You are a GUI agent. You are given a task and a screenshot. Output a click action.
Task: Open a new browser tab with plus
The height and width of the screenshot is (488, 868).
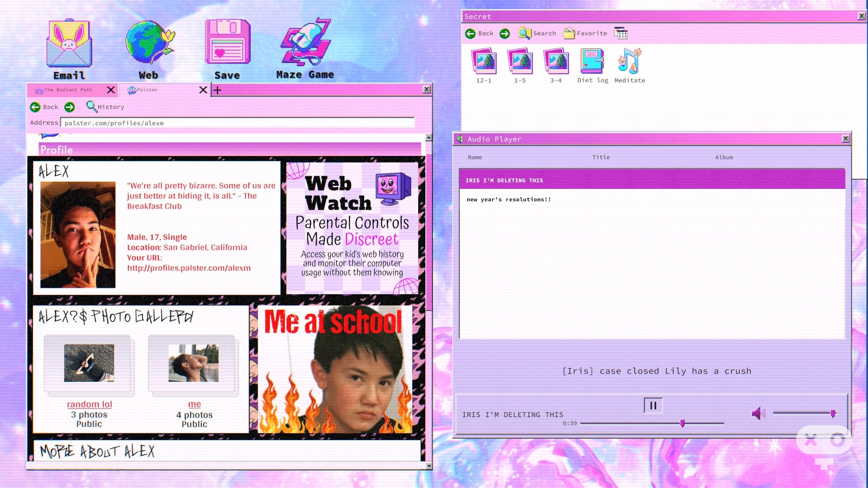coord(217,90)
